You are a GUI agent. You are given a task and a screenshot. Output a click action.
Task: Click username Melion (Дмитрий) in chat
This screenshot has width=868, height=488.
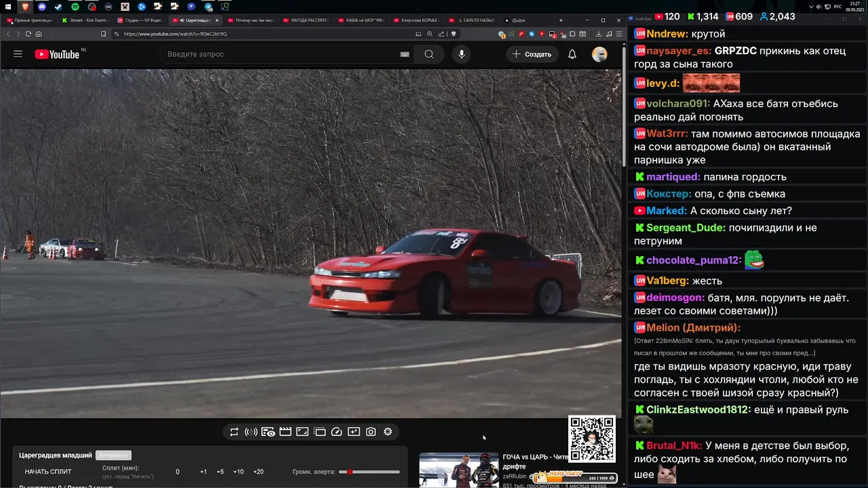coord(693,328)
